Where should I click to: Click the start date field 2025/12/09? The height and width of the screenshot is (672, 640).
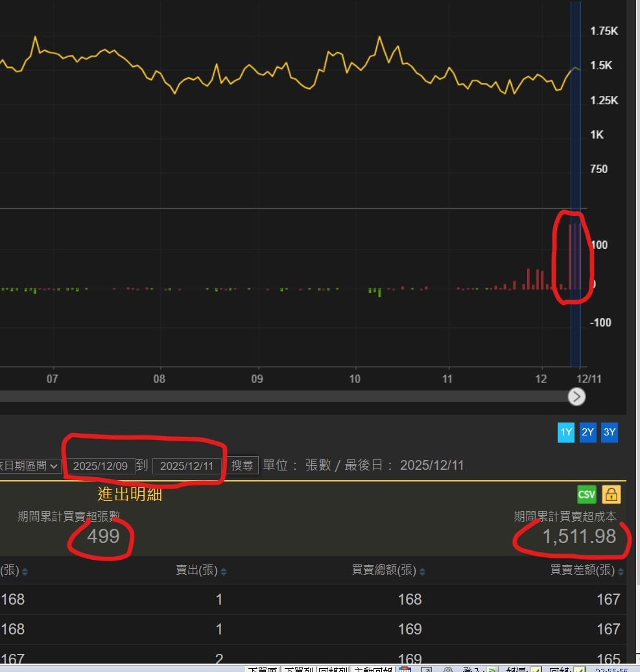pyautogui.click(x=100, y=466)
